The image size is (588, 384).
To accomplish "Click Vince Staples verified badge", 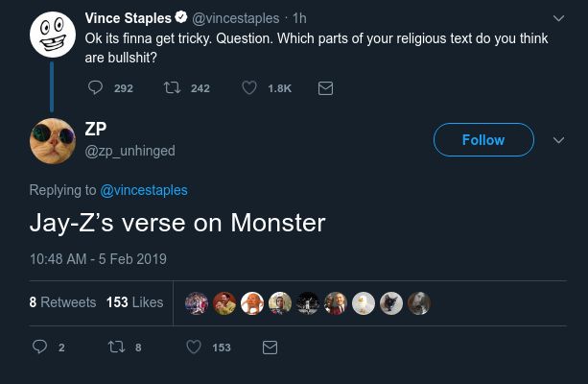I will tap(179, 18).
